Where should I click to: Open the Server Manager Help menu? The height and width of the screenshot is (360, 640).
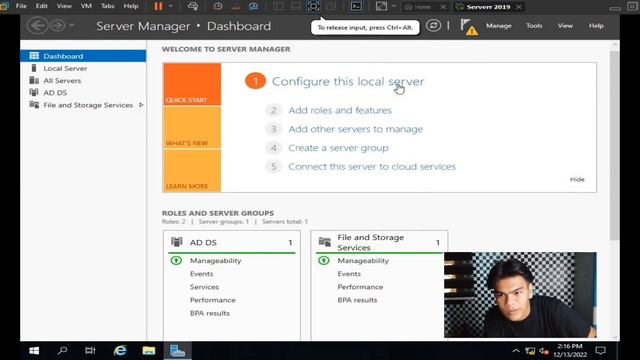click(596, 26)
